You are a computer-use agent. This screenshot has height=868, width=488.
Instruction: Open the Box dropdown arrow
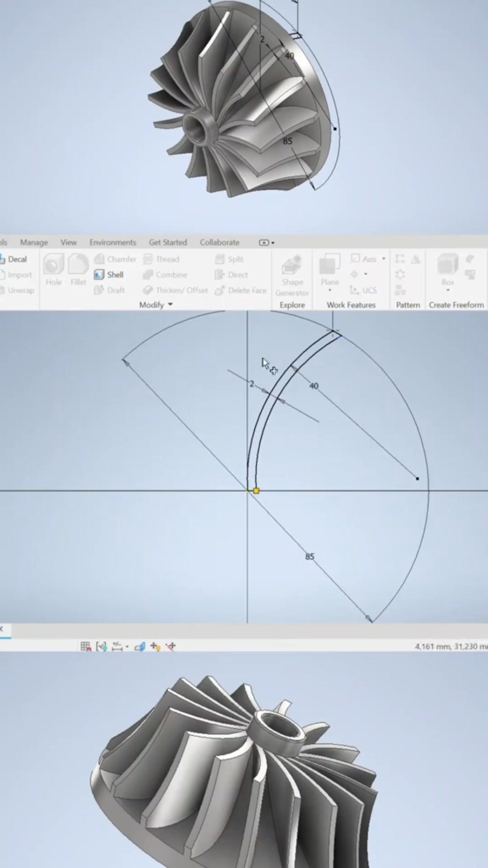(448, 290)
